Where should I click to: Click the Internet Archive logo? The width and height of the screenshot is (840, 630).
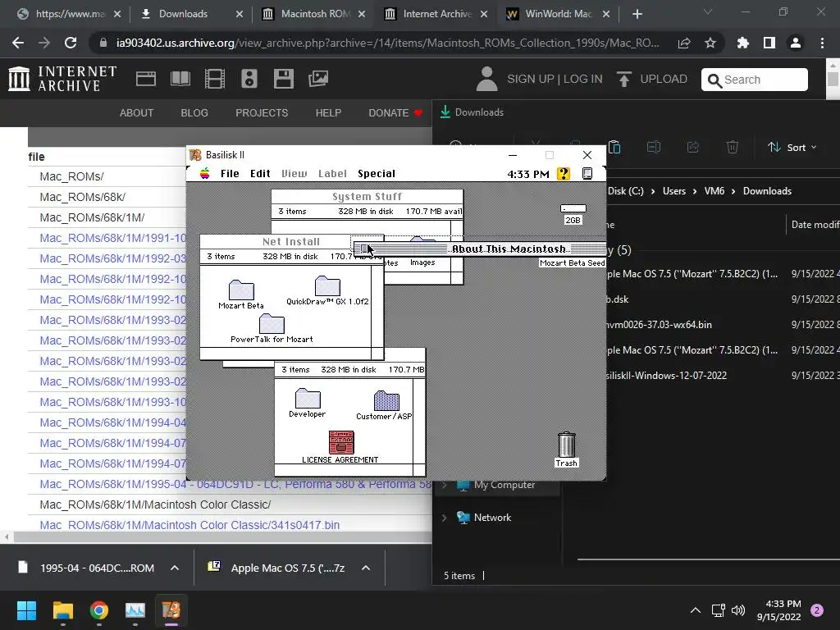(x=62, y=79)
